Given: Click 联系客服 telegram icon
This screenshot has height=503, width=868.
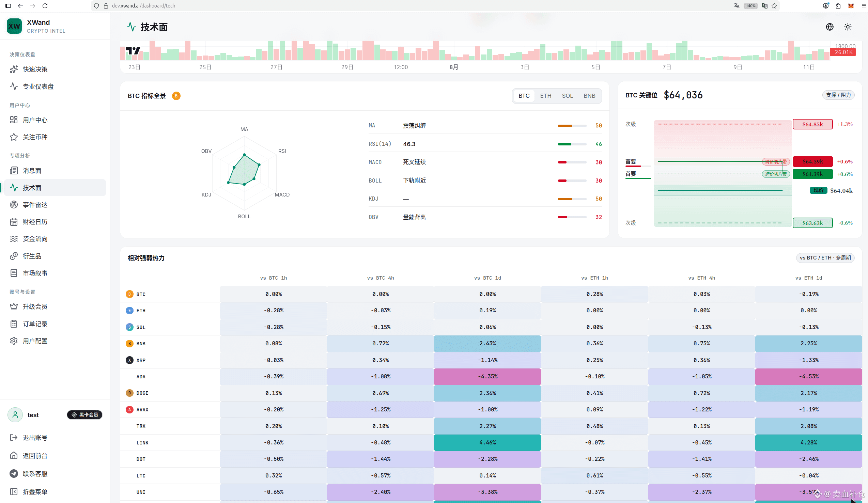Looking at the screenshot, I should point(14,474).
